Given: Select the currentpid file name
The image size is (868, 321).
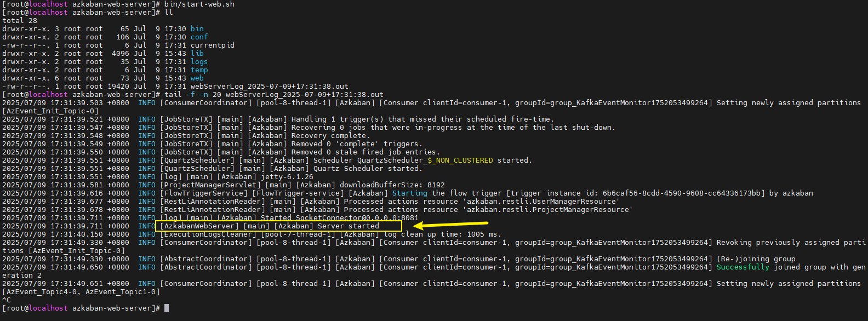Looking at the screenshot, I should click(212, 45).
